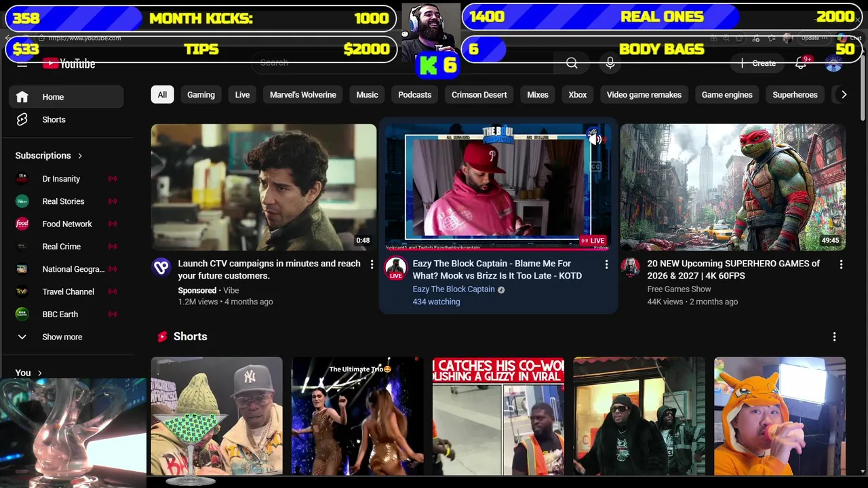Open the orange Charizard costume short
868x488 pixels.
tap(780, 416)
